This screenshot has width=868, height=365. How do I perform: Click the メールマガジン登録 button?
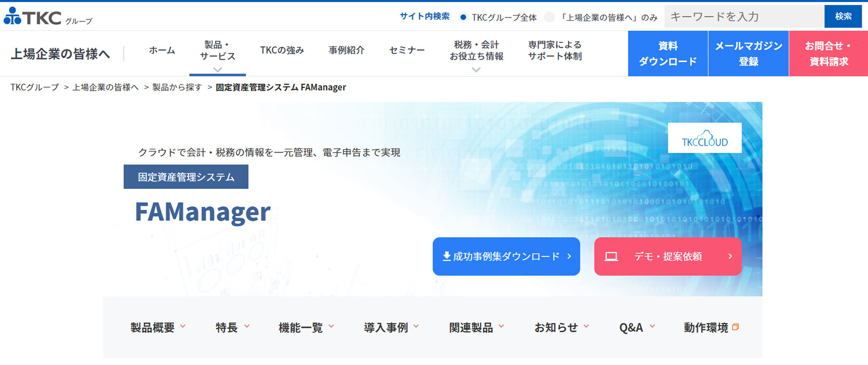pos(748,54)
